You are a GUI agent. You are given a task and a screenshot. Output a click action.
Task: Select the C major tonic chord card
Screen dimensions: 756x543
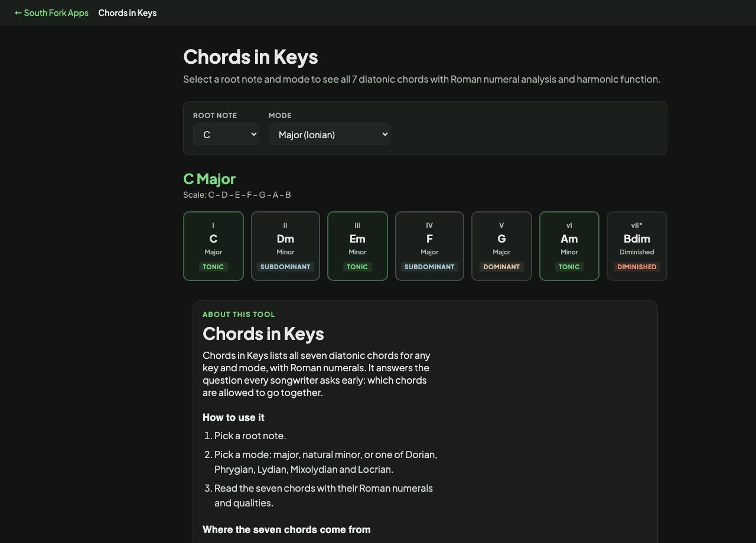[213, 246]
